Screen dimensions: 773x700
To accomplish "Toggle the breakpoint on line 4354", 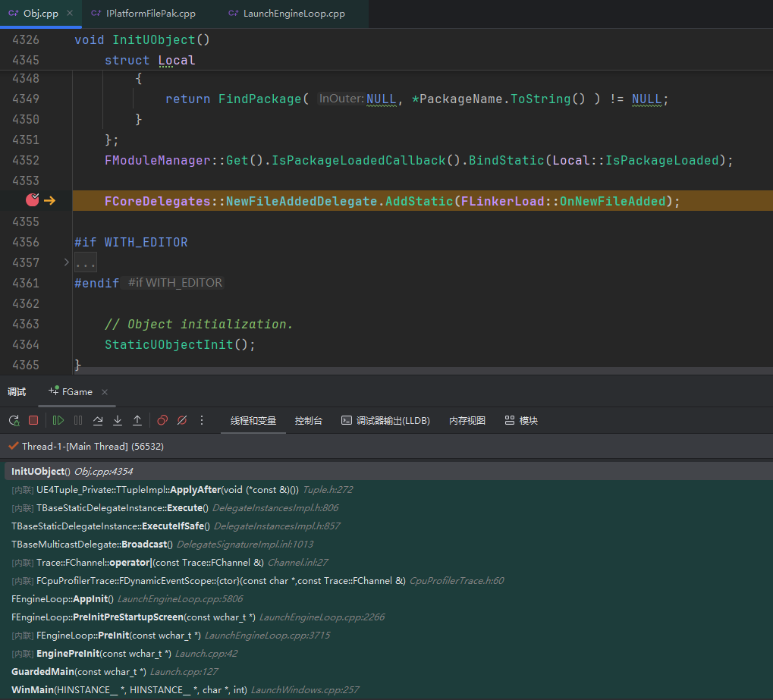I will (x=32, y=200).
